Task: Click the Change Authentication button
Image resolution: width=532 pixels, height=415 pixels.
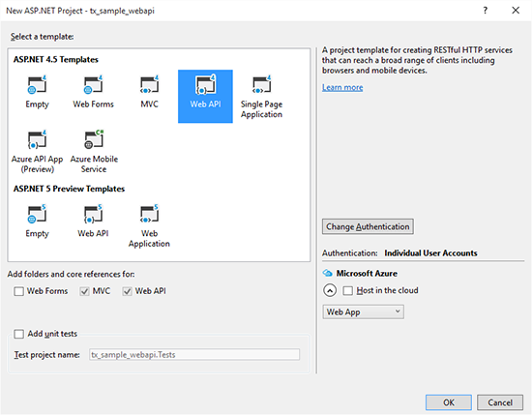Action: (368, 226)
